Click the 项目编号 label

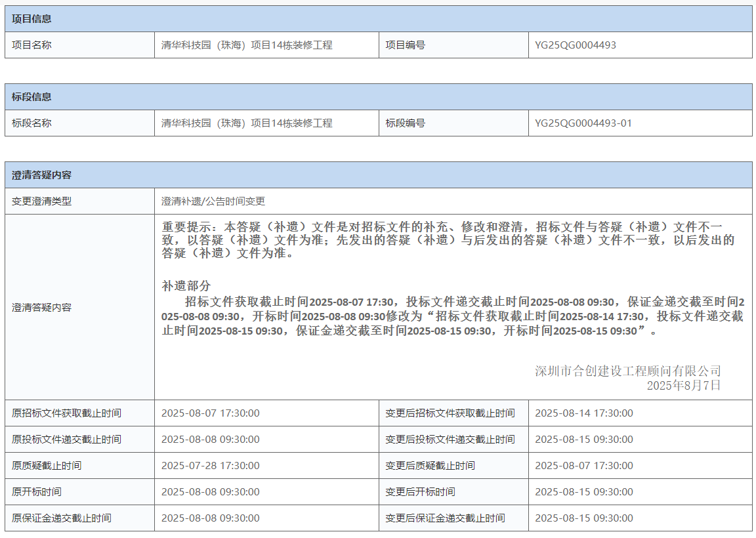point(405,45)
